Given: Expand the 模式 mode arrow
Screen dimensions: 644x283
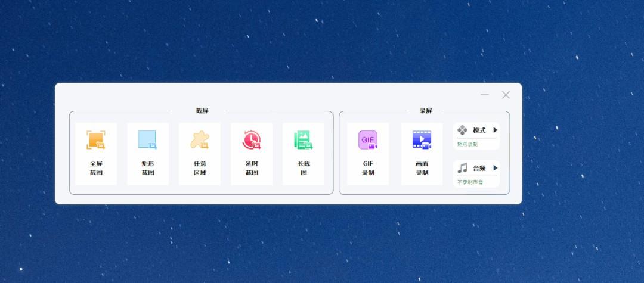Looking at the screenshot, I should pyautogui.click(x=495, y=130).
